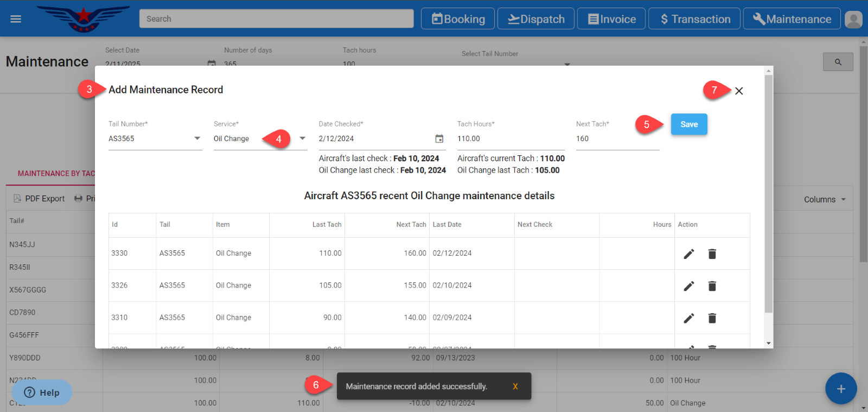Click the PDF Export button

pos(39,199)
